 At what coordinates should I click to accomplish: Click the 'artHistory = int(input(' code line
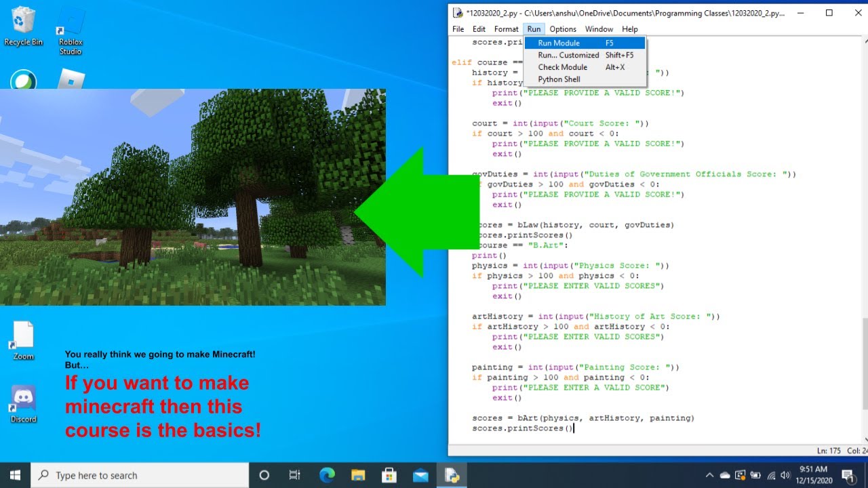click(596, 317)
